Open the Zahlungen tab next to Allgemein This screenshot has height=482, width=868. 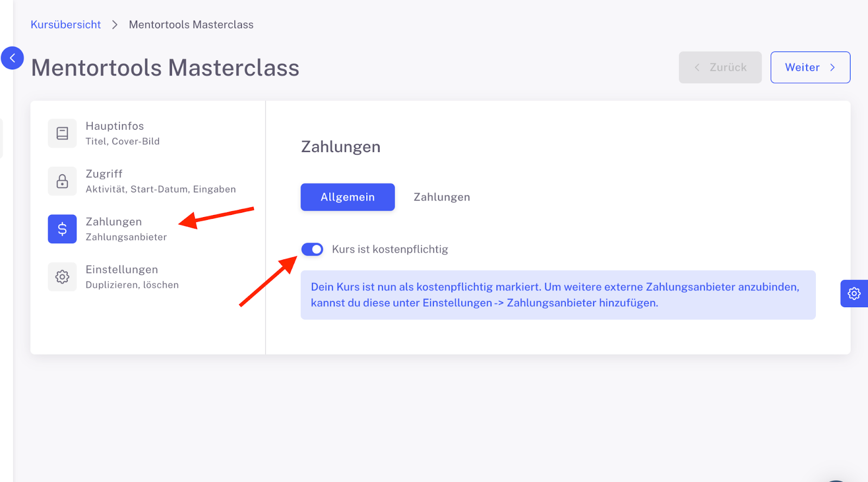(442, 197)
